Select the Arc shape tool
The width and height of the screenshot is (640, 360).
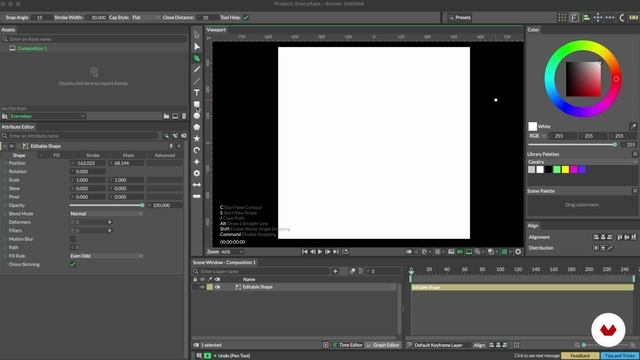click(197, 150)
